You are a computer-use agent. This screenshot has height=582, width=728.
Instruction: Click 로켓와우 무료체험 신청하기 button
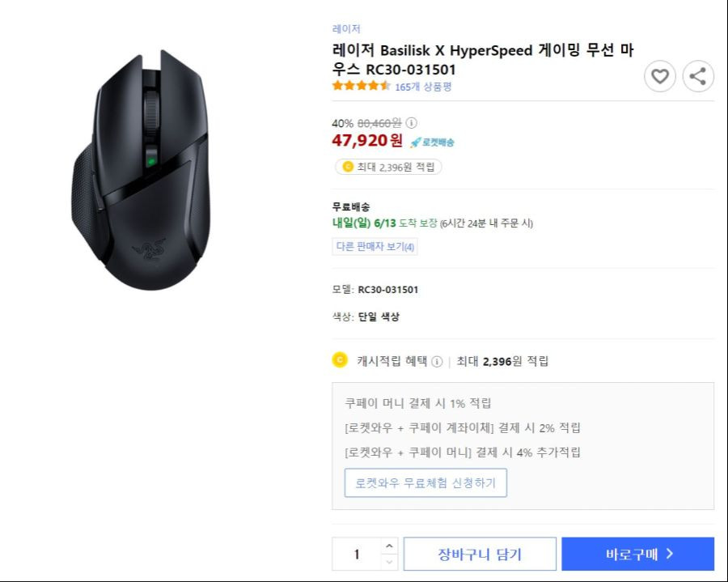point(425,483)
